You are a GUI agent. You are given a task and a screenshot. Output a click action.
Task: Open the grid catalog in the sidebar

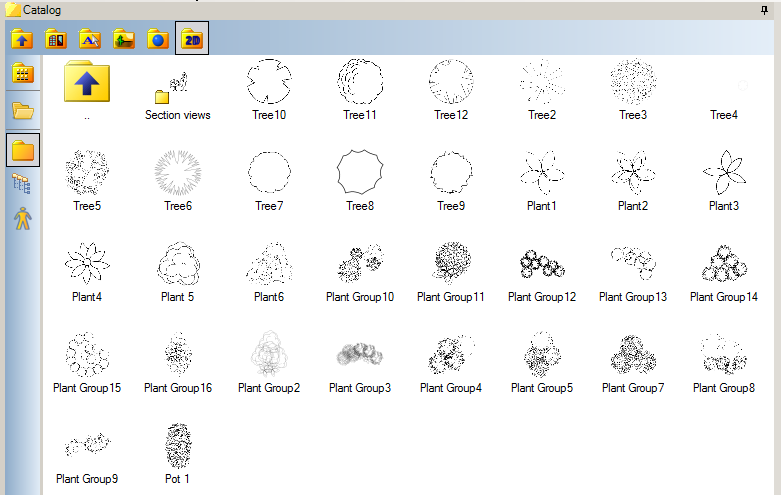click(x=22, y=74)
